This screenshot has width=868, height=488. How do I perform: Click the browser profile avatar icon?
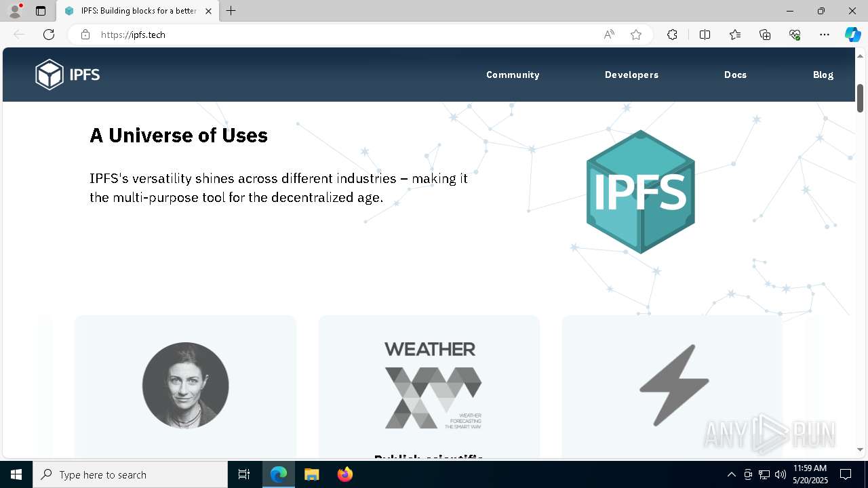click(x=15, y=11)
